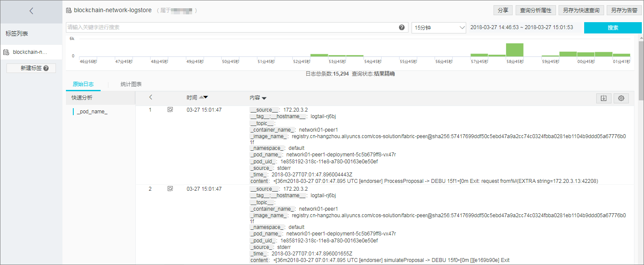This screenshot has height=265, width=644.
Task: Click the 标签列表 heading
Action: point(17,33)
